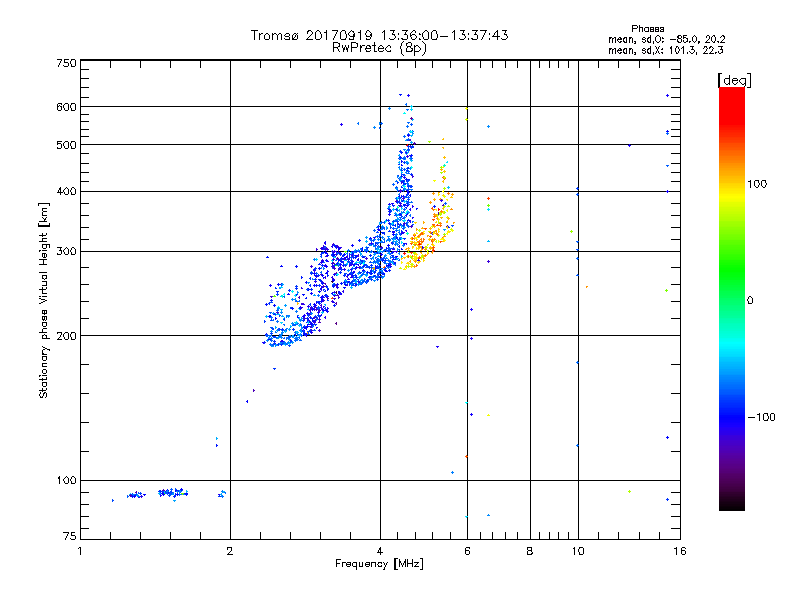
Task: Click the x-axis '8' tick label
Action: point(530,551)
